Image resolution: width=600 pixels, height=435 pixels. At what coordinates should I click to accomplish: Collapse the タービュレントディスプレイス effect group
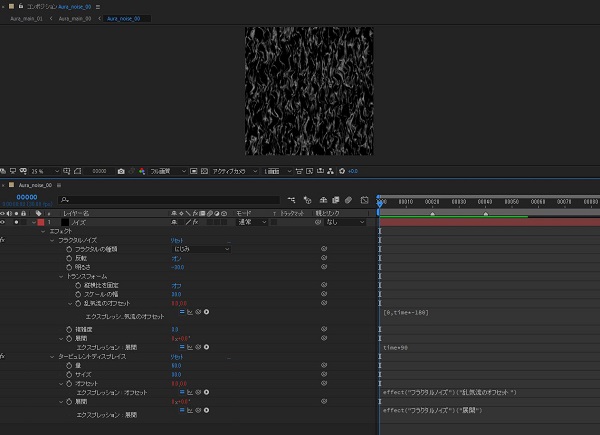point(54,355)
